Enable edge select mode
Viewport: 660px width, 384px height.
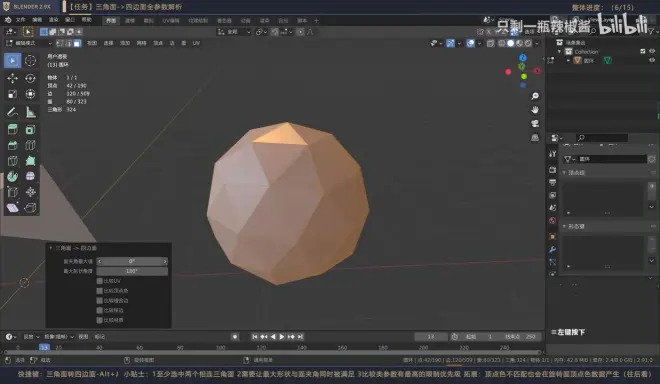(69, 43)
